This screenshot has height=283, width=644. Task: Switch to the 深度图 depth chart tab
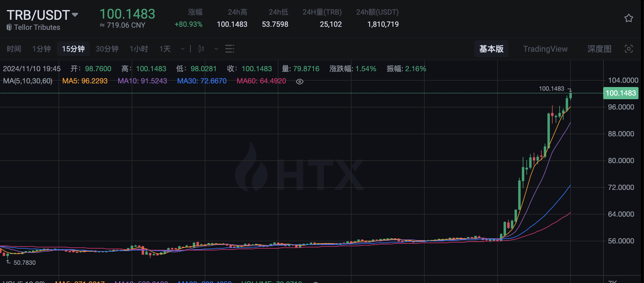pyautogui.click(x=599, y=49)
